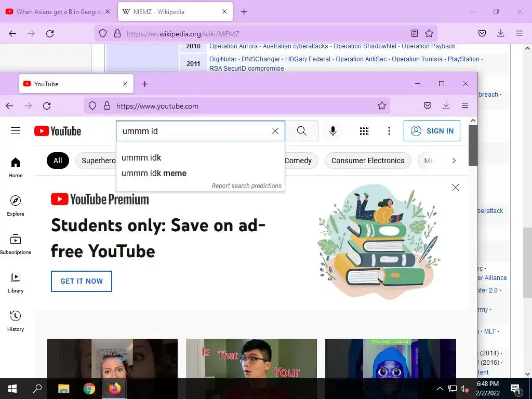Open a new tab in the YouTube window
This screenshot has width=532, height=399.
point(144,84)
